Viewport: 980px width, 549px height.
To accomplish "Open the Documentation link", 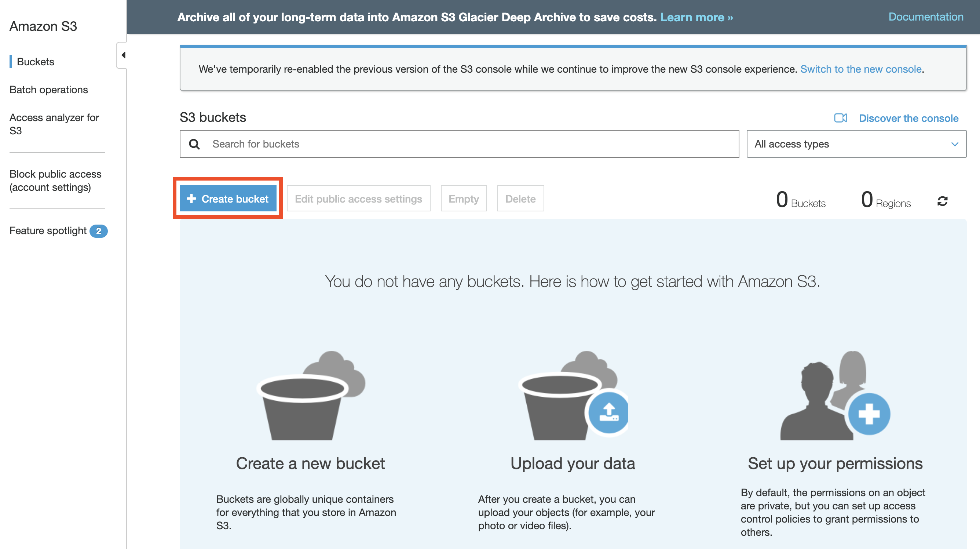I will pos(925,17).
